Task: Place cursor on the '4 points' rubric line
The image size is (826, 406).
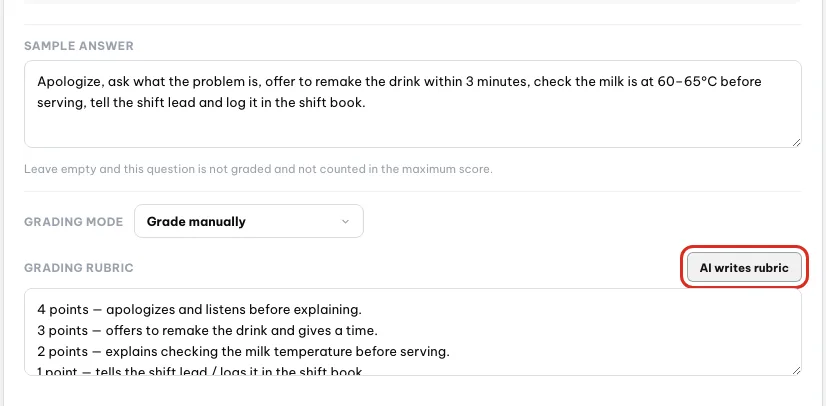Action: click(x=199, y=310)
